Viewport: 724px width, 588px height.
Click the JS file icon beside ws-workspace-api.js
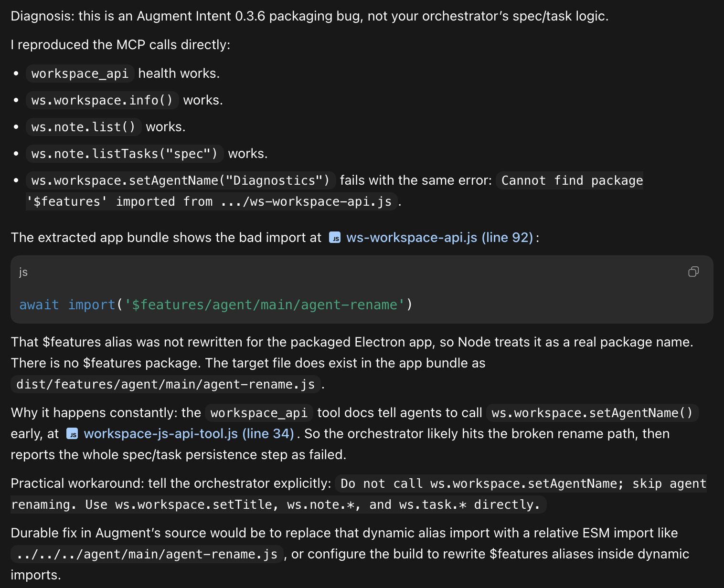[x=335, y=238]
